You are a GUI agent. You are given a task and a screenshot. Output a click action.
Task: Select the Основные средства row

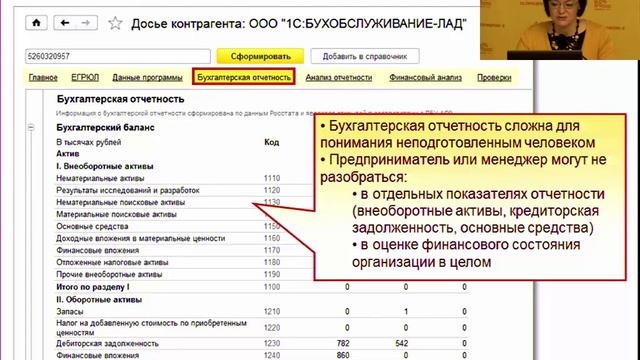tap(92, 227)
